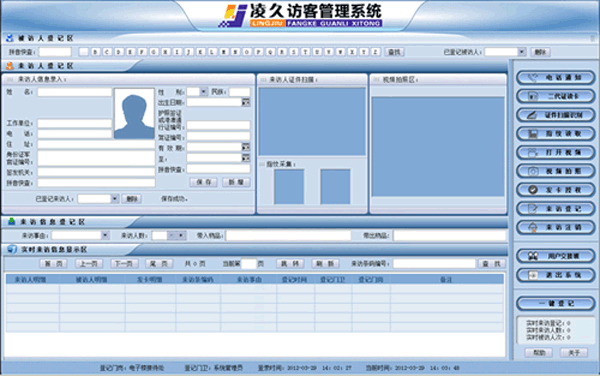Screen dimensions: 600x376
Task: Click the 实时来访信息显示区 section icon
Action: click(12, 249)
